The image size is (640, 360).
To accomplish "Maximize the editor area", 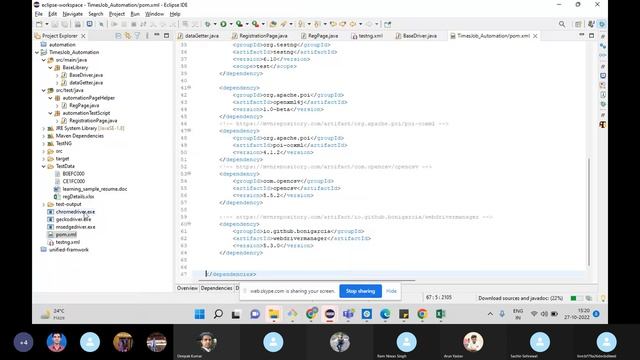I will tap(591, 36).
